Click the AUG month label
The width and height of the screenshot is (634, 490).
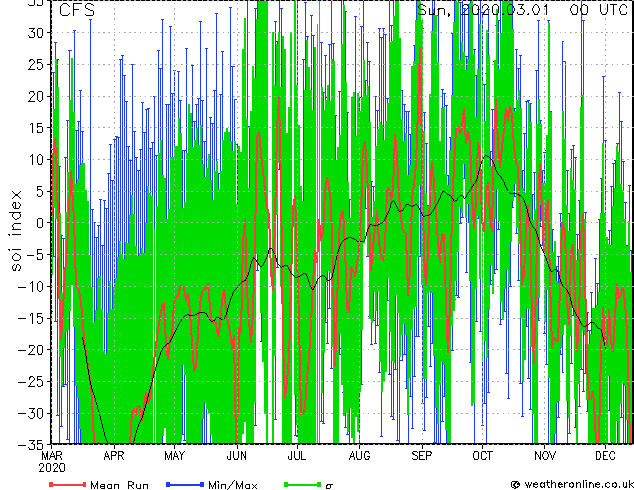tap(359, 456)
